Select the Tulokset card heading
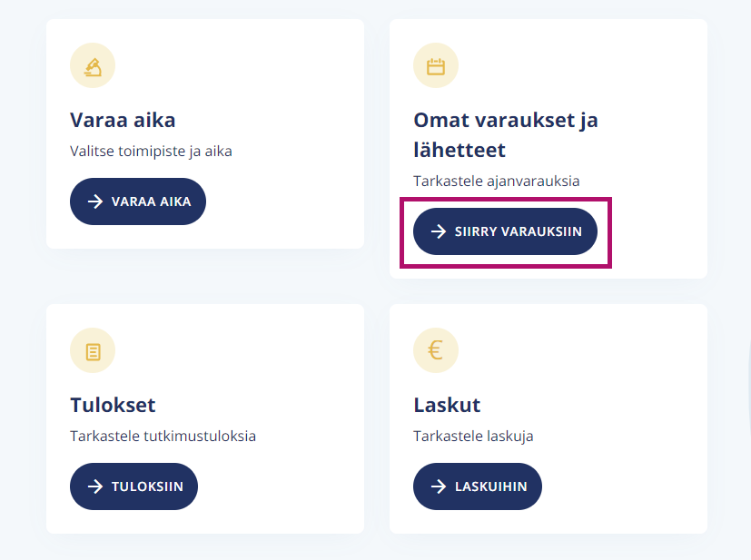This screenshot has width=751, height=560. (x=113, y=405)
